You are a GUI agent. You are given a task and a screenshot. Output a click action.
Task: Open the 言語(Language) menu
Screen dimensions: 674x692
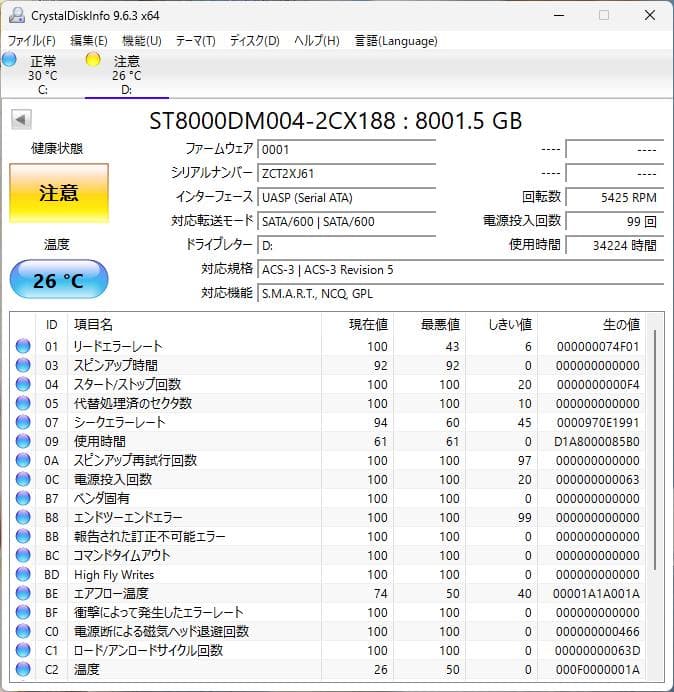[396, 41]
